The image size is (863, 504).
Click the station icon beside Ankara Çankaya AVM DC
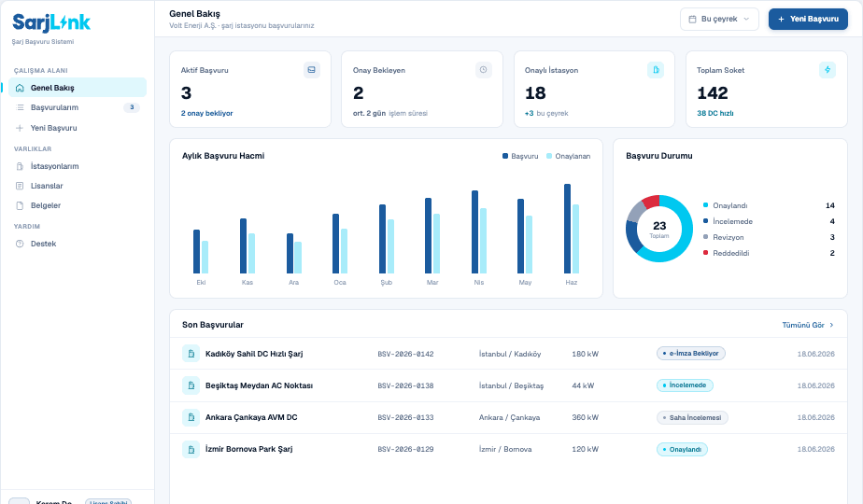coord(191,417)
